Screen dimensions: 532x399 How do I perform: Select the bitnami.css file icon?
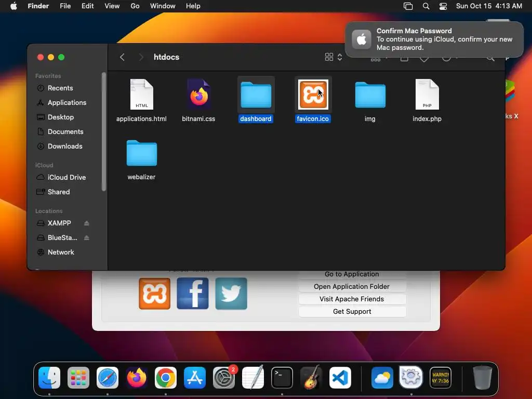[x=199, y=95]
